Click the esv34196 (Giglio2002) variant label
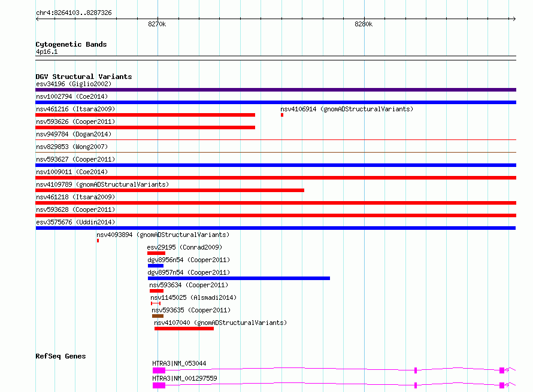Image resolution: width=533 pixels, height=392 pixels. point(74,84)
